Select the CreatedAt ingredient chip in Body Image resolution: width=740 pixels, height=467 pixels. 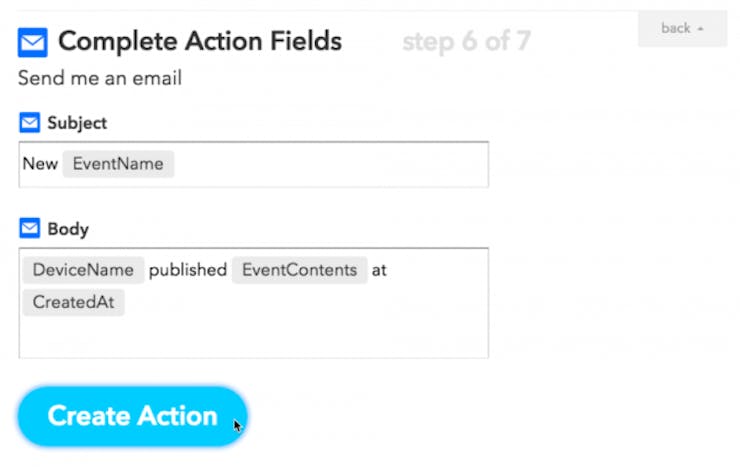coord(73,302)
